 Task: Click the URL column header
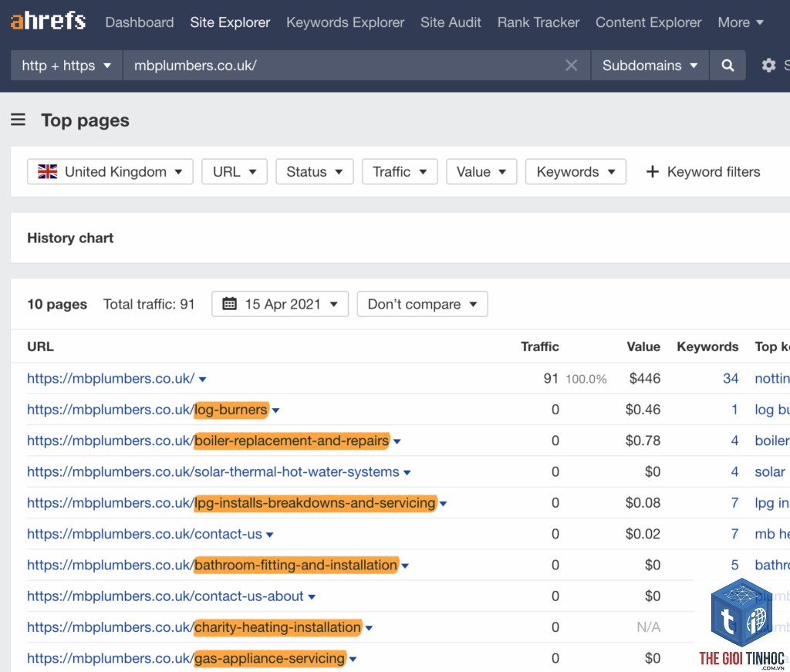40,346
